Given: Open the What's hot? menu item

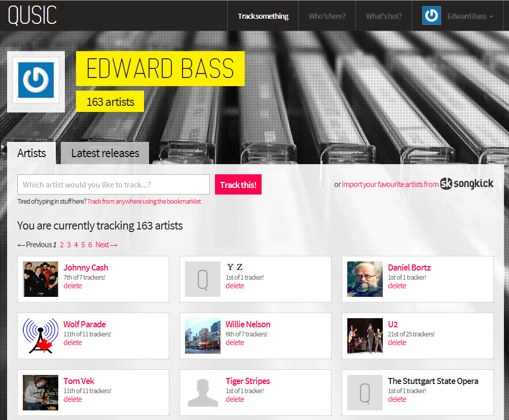Looking at the screenshot, I should point(384,16).
